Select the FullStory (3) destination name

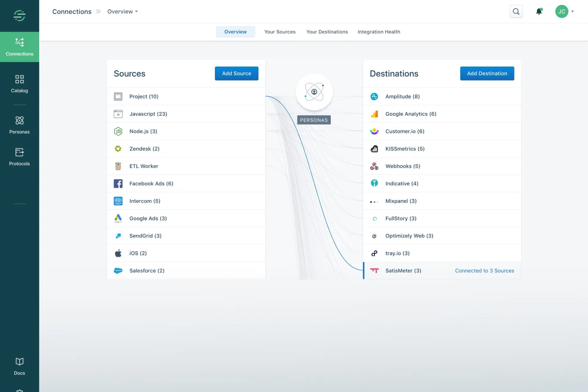tap(401, 218)
